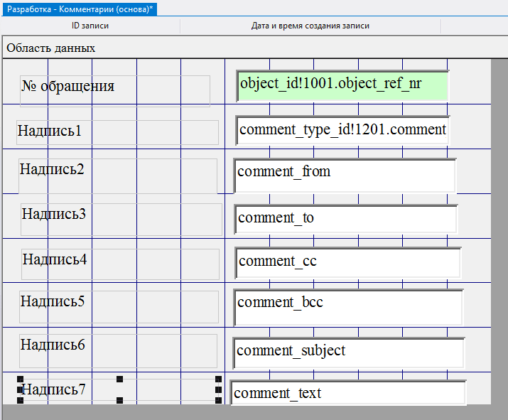Screen dimensions: 508x420
Task: Select the comment_text field
Action: tap(348, 393)
